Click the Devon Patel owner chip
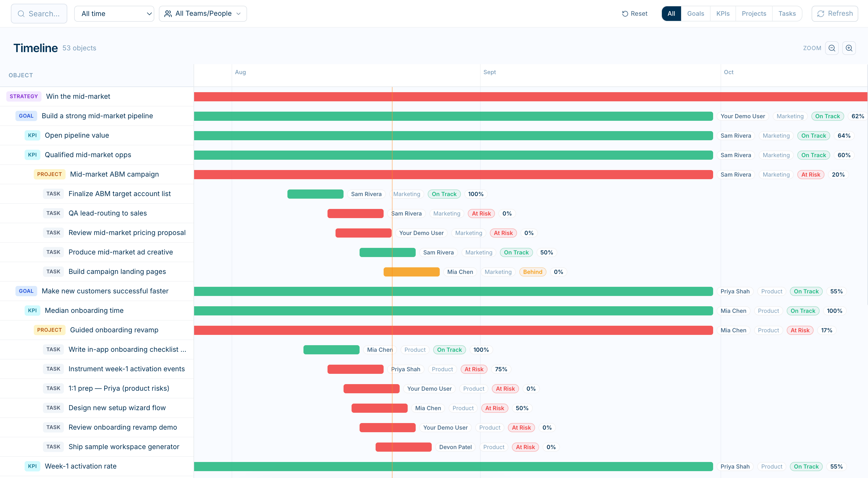This screenshot has height=478, width=868. click(455, 447)
